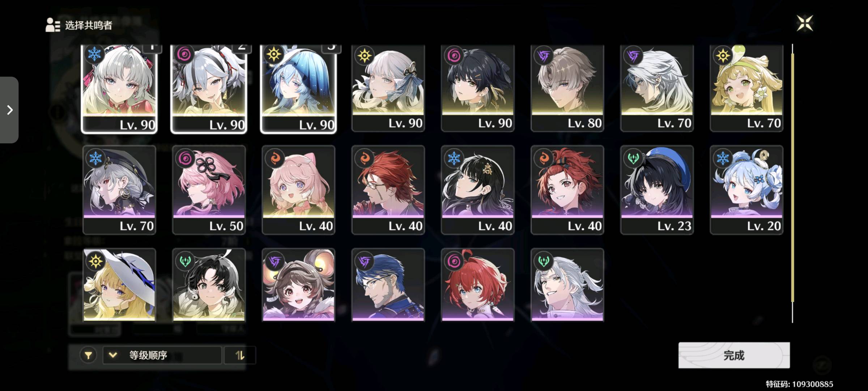Choose the blonde character with white hat
Image resolution: width=868 pixels, height=391 pixels.
119,285
